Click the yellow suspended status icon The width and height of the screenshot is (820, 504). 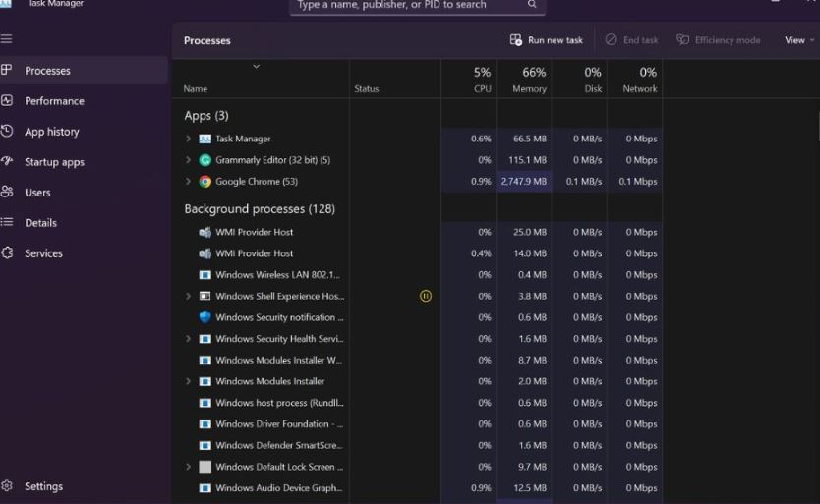click(426, 296)
